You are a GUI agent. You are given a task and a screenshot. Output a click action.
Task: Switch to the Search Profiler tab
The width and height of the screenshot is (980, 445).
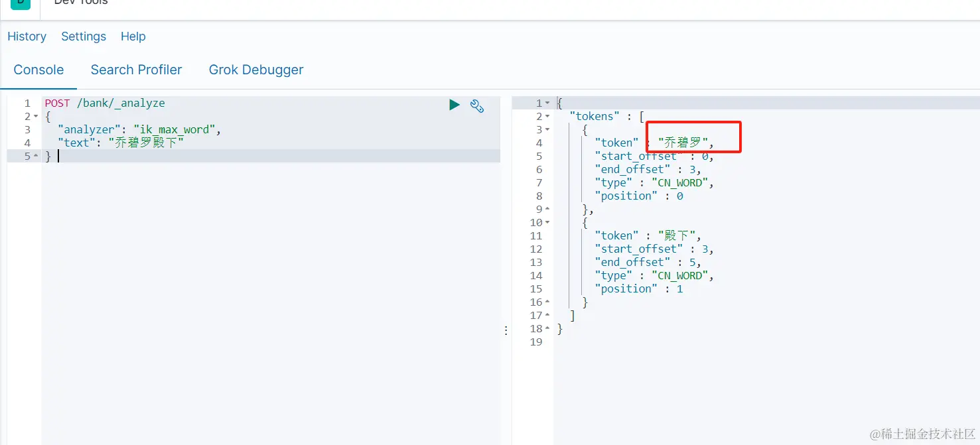(x=136, y=70)
